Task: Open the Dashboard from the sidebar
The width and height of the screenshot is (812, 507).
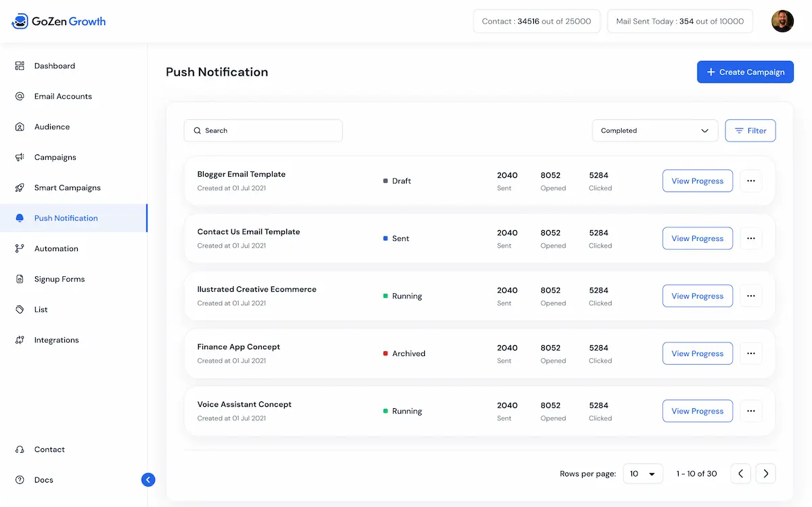Action: (x=53, y=66)
